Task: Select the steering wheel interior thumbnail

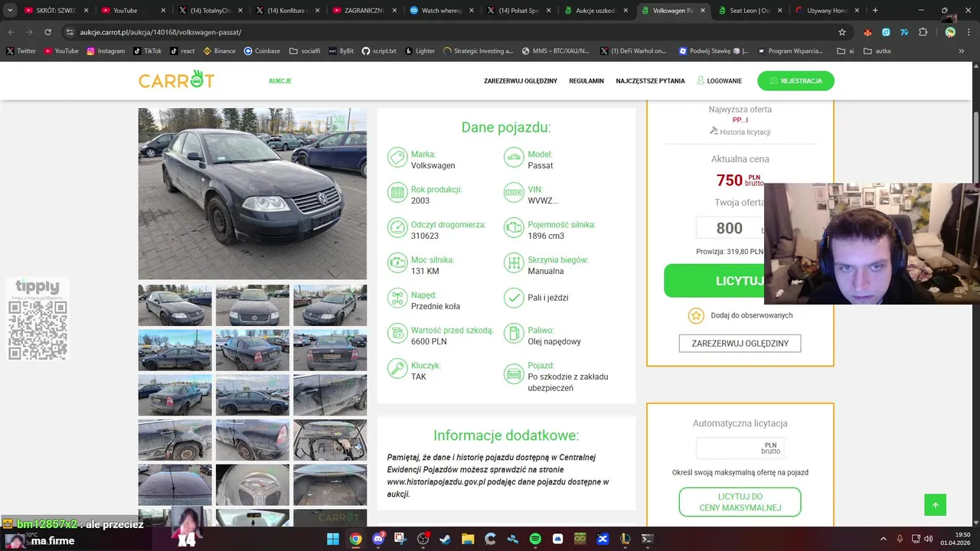Action: pyautogui.click(x=253, y=485)
